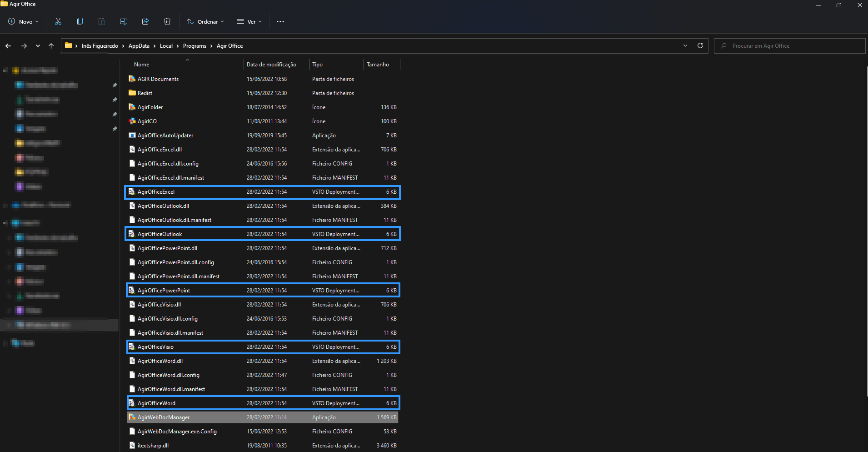Expand the chevron after Programs breadcrumb
The width and height of the screenshot is (868, 452).
pyautogui.click(x=211, y=46)
